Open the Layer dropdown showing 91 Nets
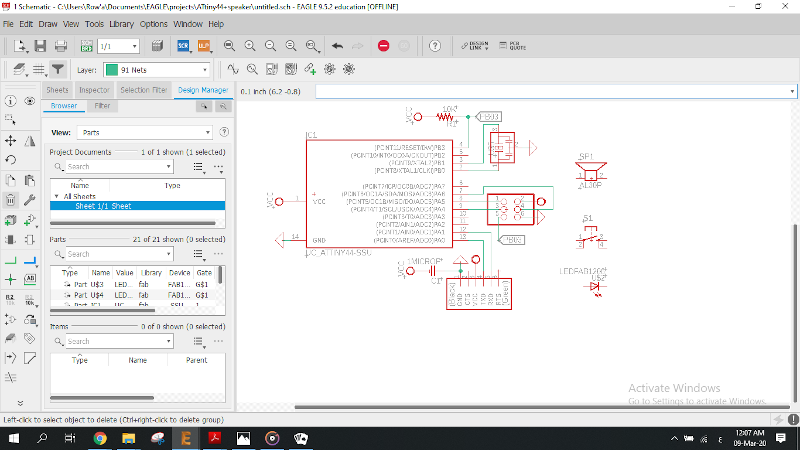 pyautogui.click(x=157, y=70)
